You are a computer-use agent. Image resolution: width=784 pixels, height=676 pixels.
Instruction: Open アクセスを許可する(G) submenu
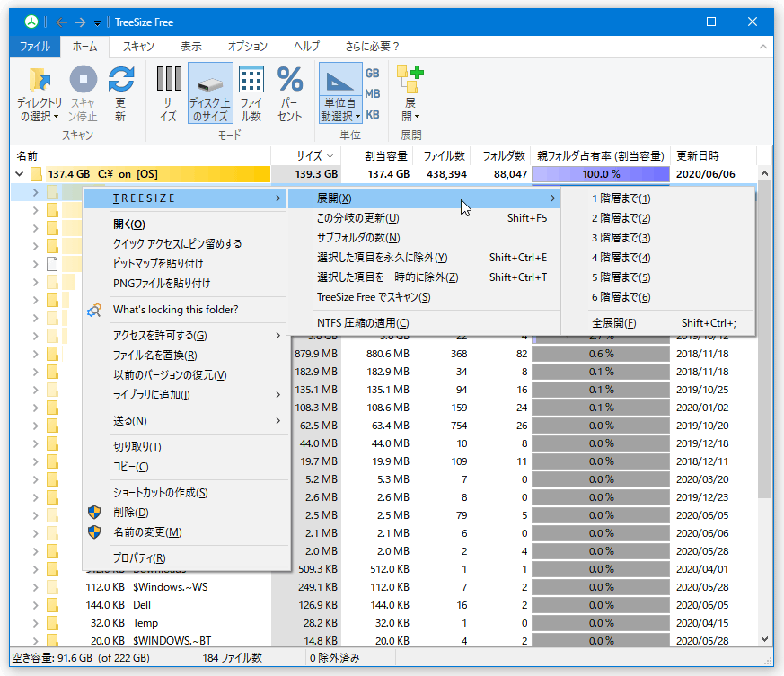[x=185, y=336]
